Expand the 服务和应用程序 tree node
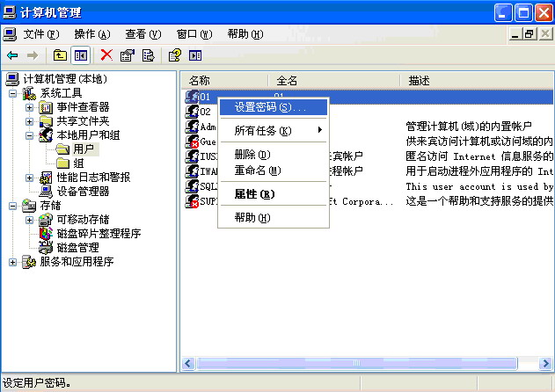The width and height of the screenshot is (555, 392). (13, 262)
